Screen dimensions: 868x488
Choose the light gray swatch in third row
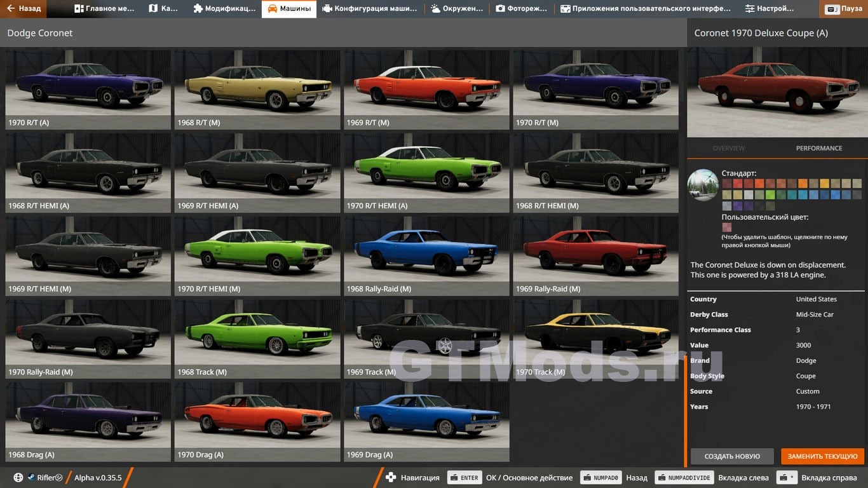tap(727, 206)
